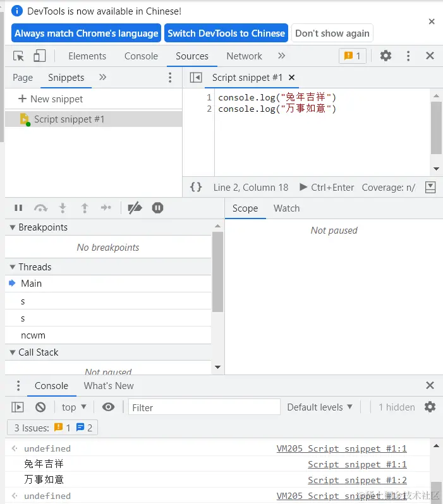Switch to the Console panel tab
The width and height of the screenshot is (443, 504).
pyautogui.click(x=141, y=56)
